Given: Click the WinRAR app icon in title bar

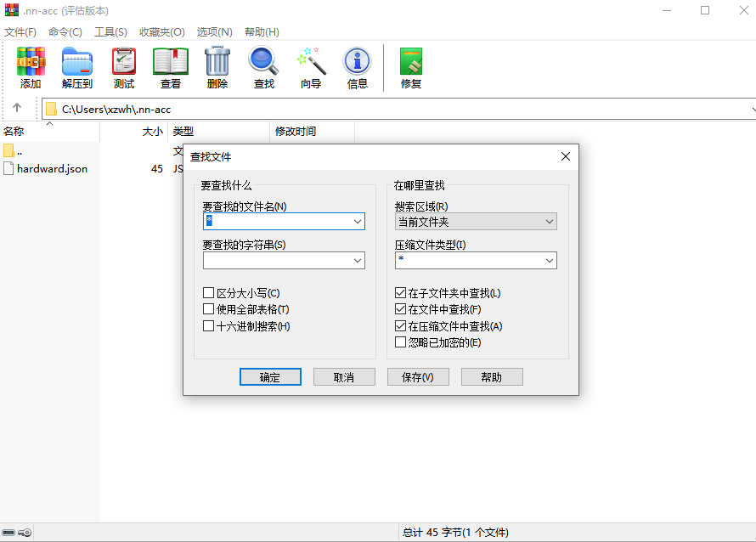Looking at the screenshot, I should 12,10.
